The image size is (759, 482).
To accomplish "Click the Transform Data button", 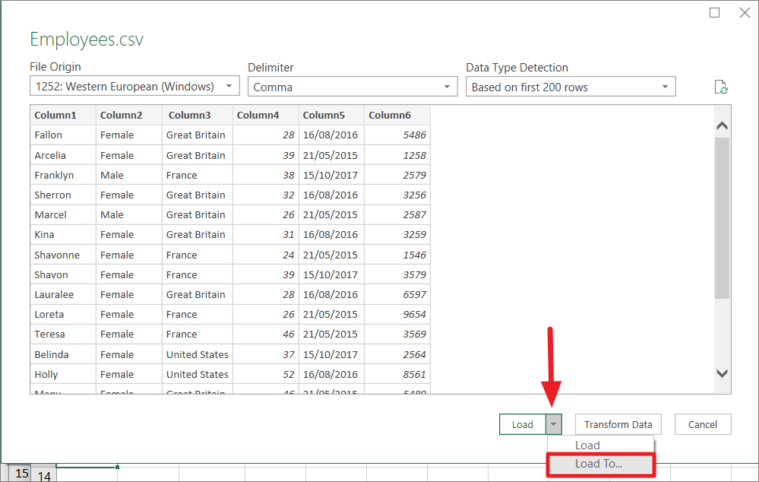I will pos(618,424).
